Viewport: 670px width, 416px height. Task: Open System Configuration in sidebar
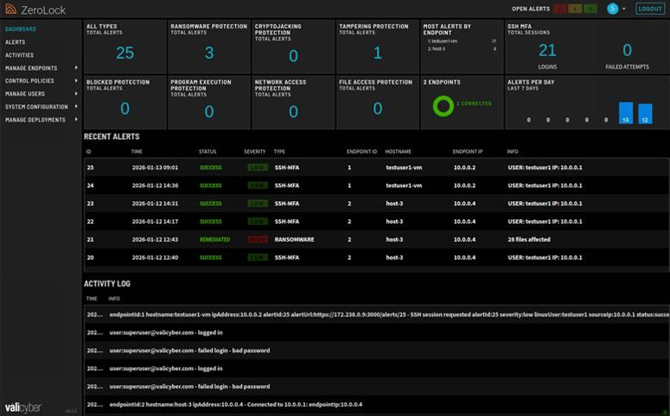(x=36, y=107)
